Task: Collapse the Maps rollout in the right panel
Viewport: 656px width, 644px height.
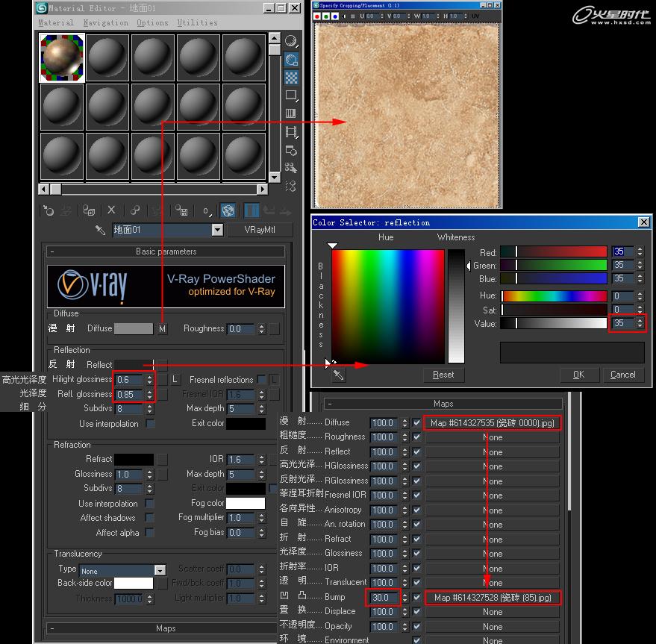Action: coord(443,404)
